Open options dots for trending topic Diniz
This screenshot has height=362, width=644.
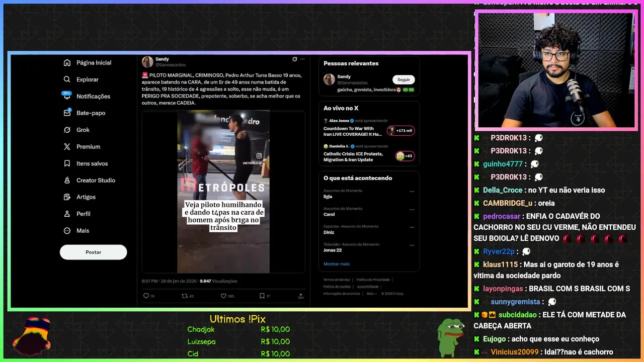pyautogui.click(x=412, y=227)
